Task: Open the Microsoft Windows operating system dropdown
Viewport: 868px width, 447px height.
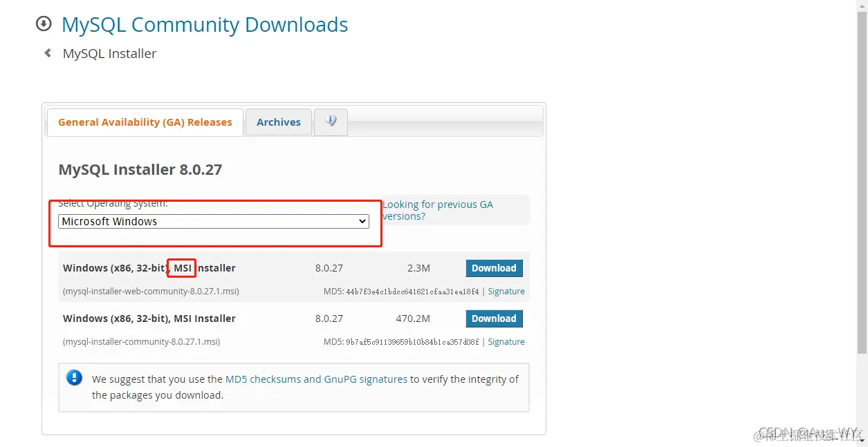Action: pos(214,221)
